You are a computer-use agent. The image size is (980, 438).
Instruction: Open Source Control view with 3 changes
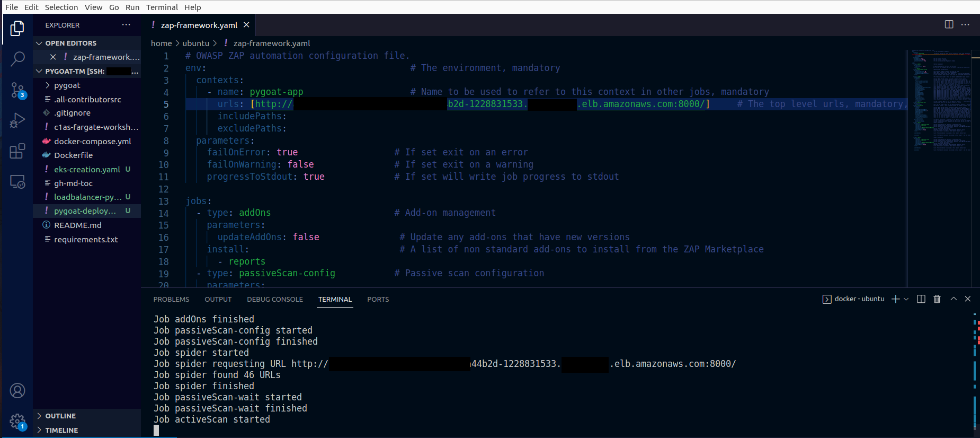(x=17, y=90)
